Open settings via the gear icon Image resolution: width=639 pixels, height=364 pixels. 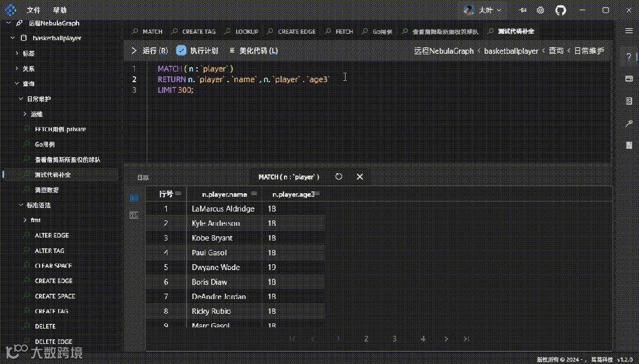click(540, 10)
